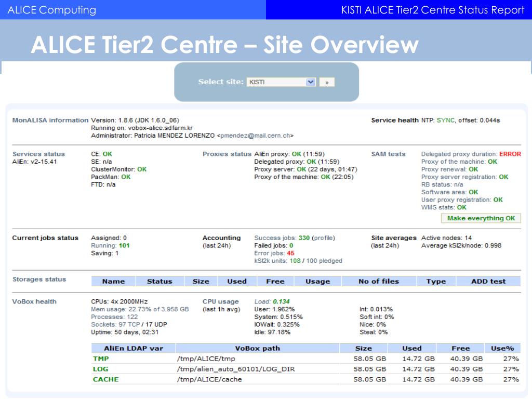The image size is (532, 399).
Task: Click the kSI2k units label
Action: pos(271,261)
